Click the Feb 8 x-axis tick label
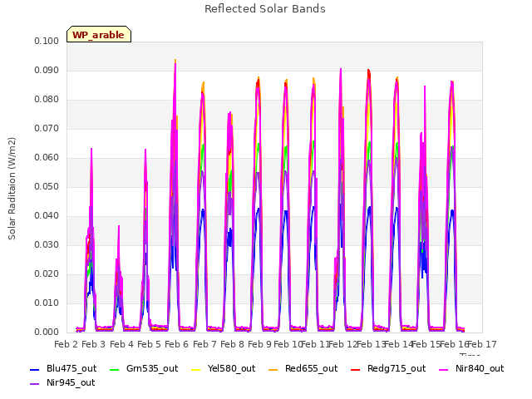Image resolution: width=532 pixels, height=399 pixels. coord(232,344)
